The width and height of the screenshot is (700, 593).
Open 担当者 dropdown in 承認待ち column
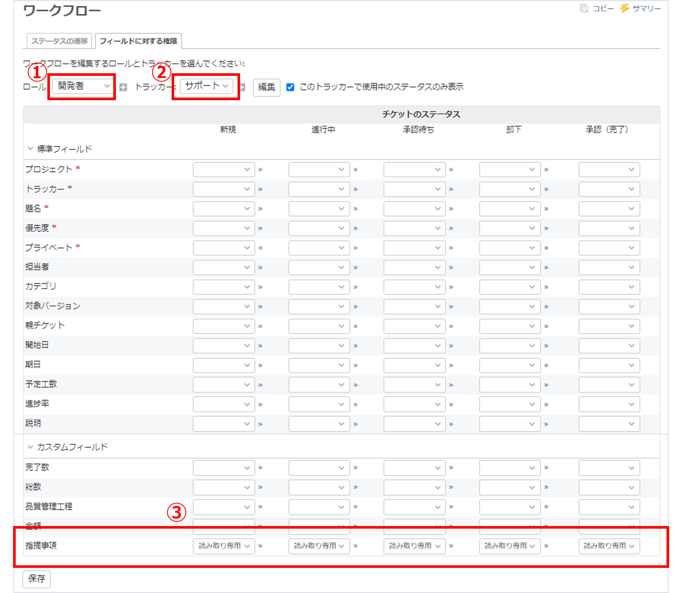pyautogui.click(x=415, y=268)
